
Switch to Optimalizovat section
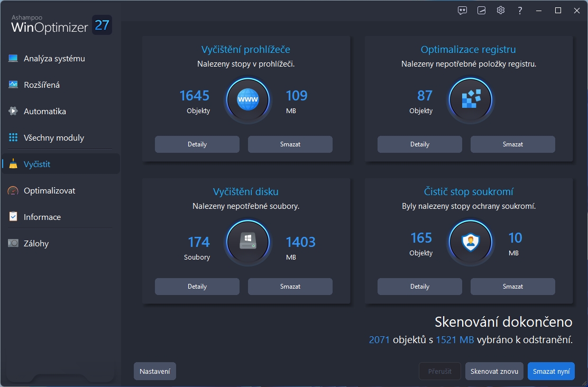(x=49, y=191)
